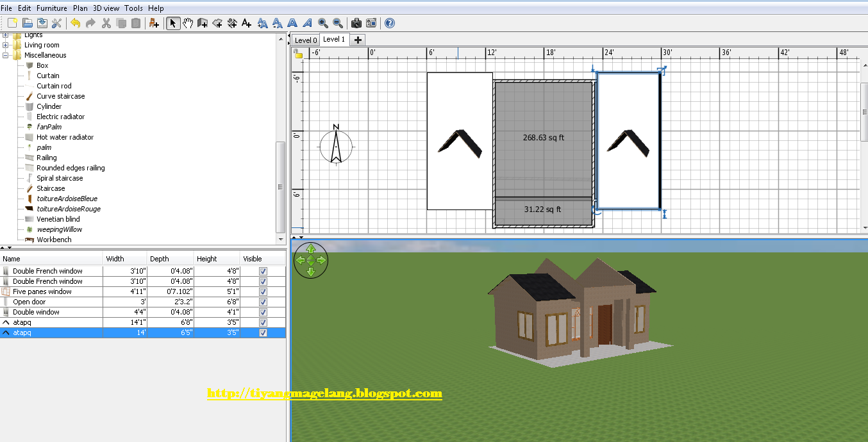Open help with the question mark icon

click(x=390, y=23)
